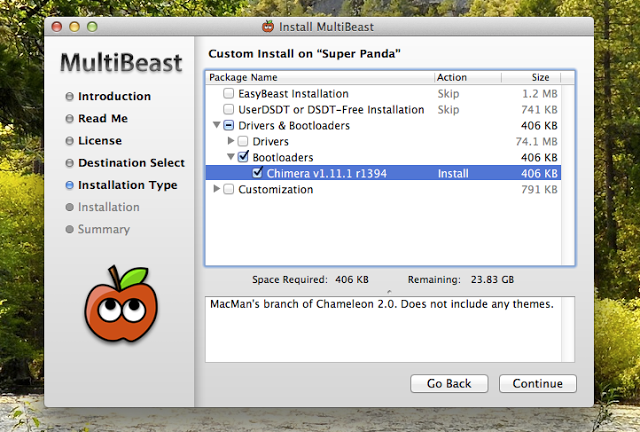Click the 1.2 MB size value
The image size is (640, 432).
540,94
